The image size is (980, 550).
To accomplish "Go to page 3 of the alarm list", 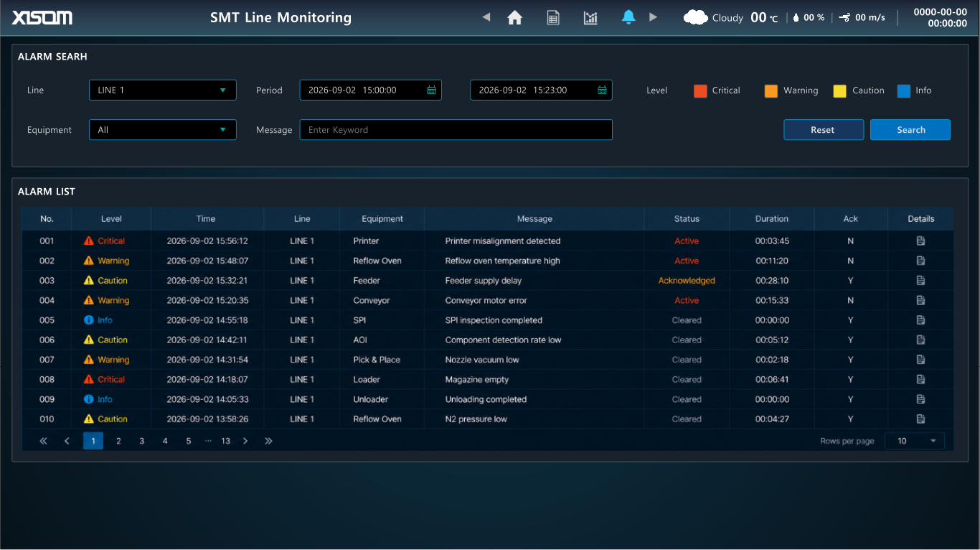I will [x=142, y=441].
